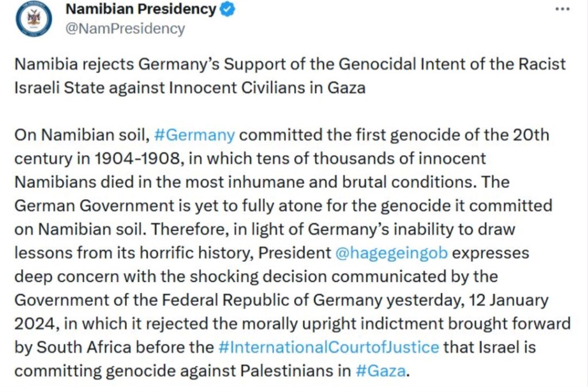Open the #Germany hashtag
588x387 pixels.
pyautogui.click(x=195, y=136)
